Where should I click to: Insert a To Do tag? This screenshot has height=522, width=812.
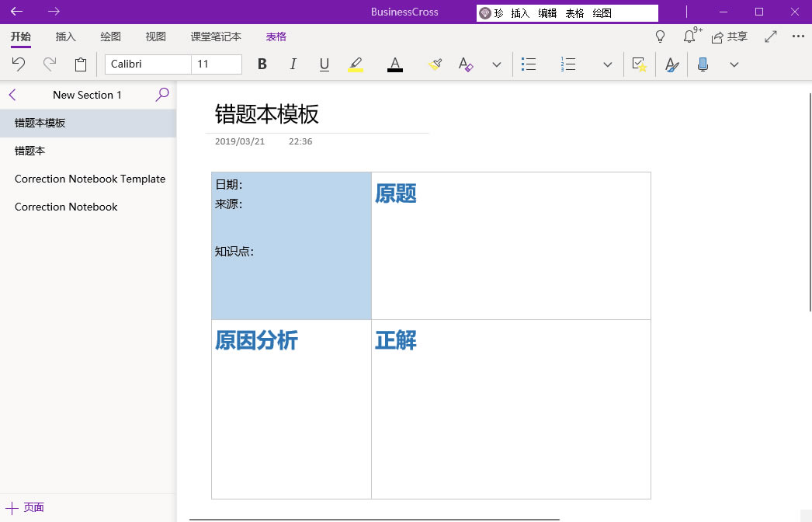pos(639,64)
